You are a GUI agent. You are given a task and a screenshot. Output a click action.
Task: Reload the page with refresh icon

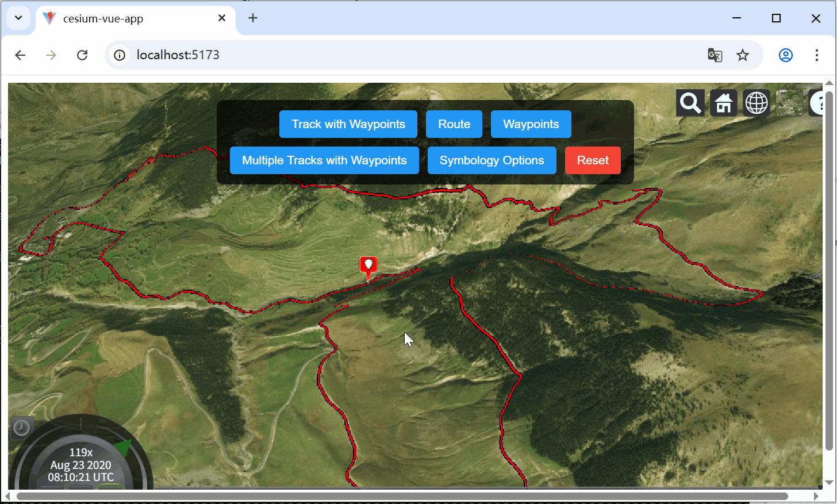(82, 55)
